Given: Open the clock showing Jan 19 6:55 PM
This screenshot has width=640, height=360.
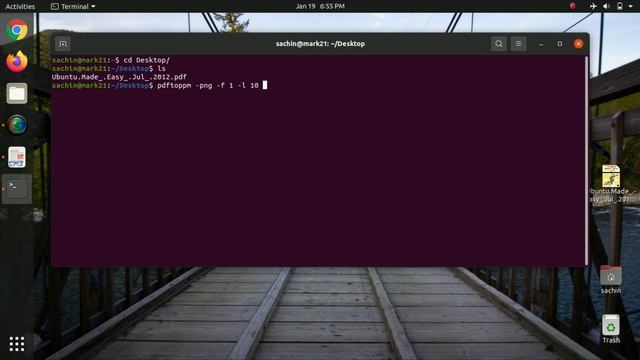Looking at the screenshot, I should click(x=320, y=6).
